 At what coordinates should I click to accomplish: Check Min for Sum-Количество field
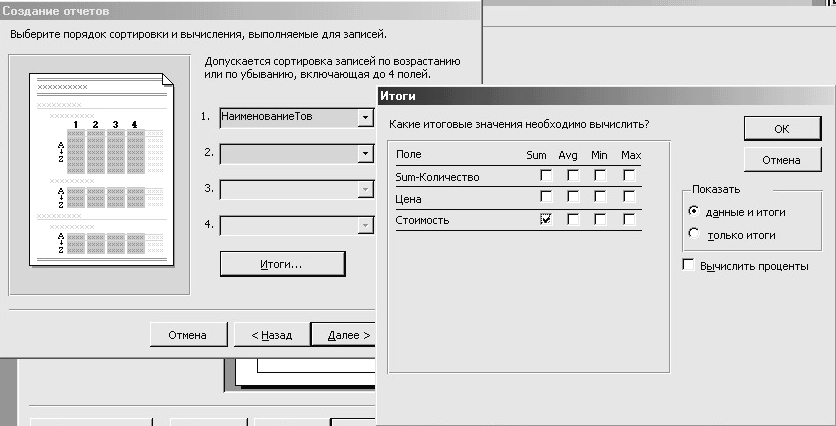tap(600, 176)
